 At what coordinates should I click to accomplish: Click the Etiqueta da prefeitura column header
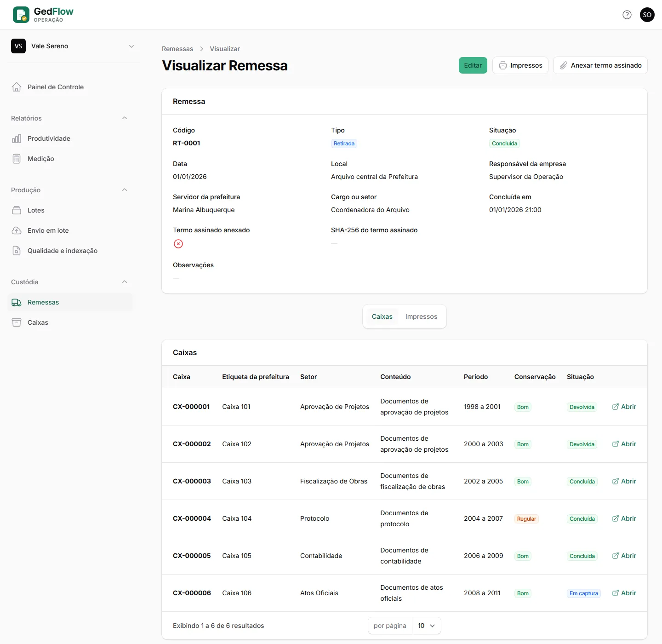coord(256,377)
